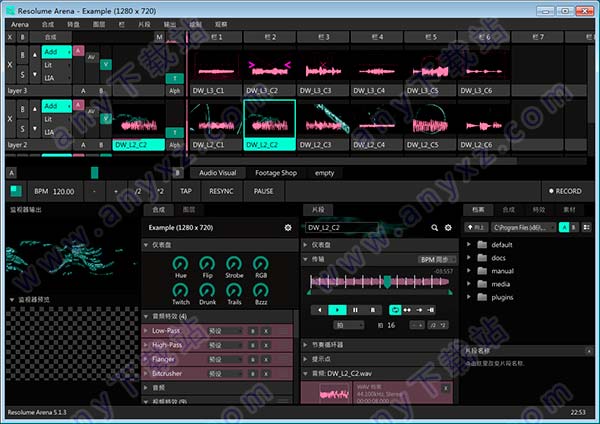This screenshot has height=424, width=600.
Task: Select teal A button in file browser
Action: 564,227
